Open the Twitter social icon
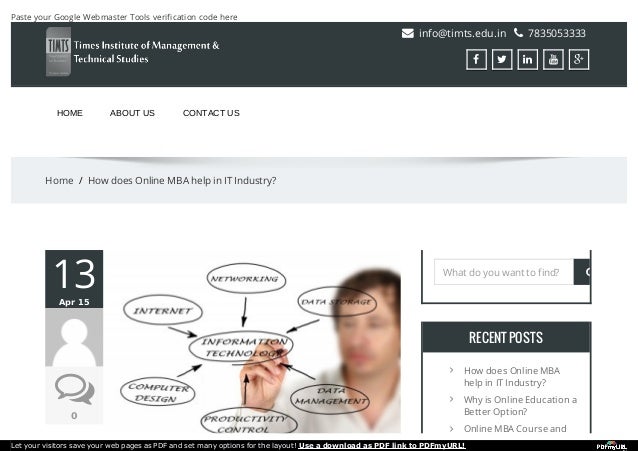This screenshot has width=638, height=451. coord(502,60)
